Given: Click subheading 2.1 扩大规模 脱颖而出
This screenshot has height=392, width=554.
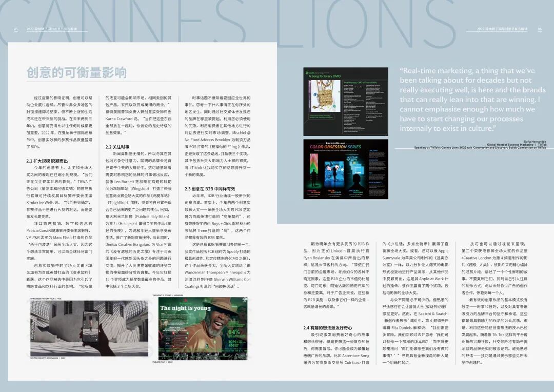Looking at the screenshot, I should pos(47,161).
